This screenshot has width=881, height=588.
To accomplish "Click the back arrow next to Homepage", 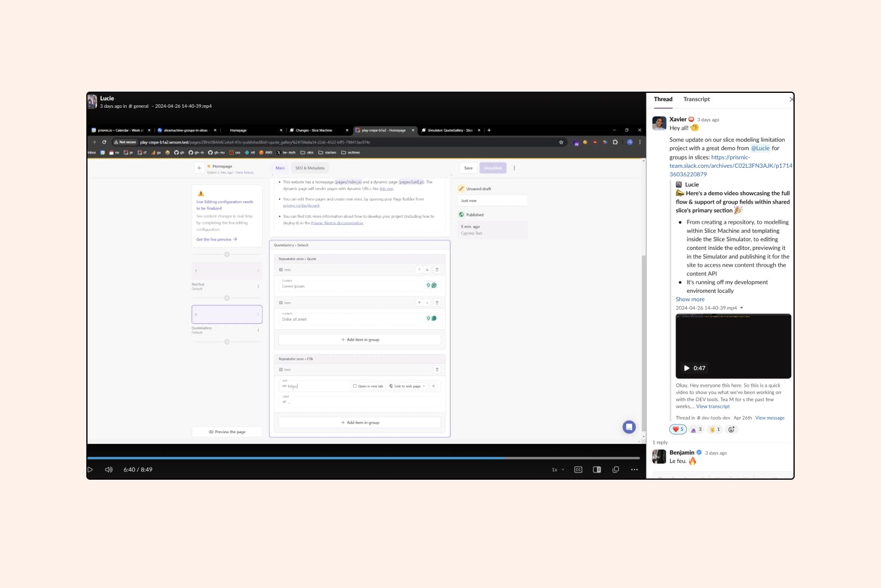I will click(x=199, y=168).
